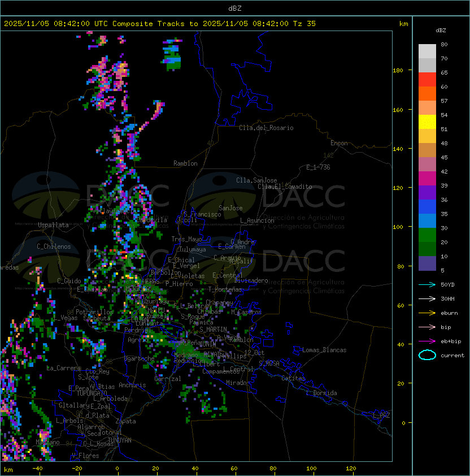Screen dimensions: 470x476
Task: Select the light gray 80 dBZ swatch
Action: click(x=427, y=51)
